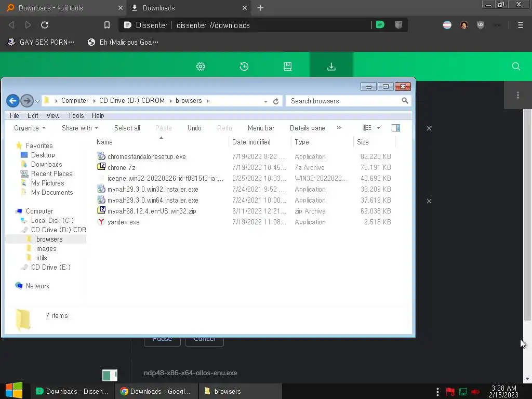Change Explorer view icon

pyautogui.click(x=367, y=128)
